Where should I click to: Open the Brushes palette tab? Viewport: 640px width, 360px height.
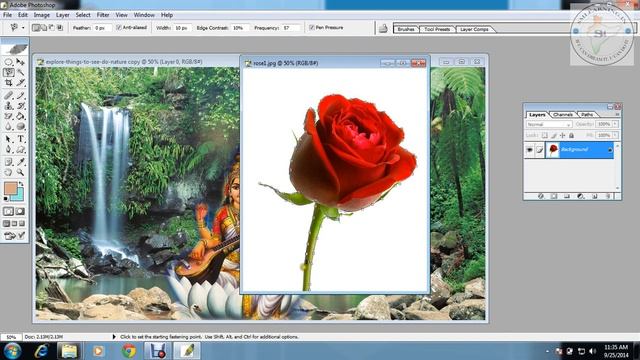(406, 29)
